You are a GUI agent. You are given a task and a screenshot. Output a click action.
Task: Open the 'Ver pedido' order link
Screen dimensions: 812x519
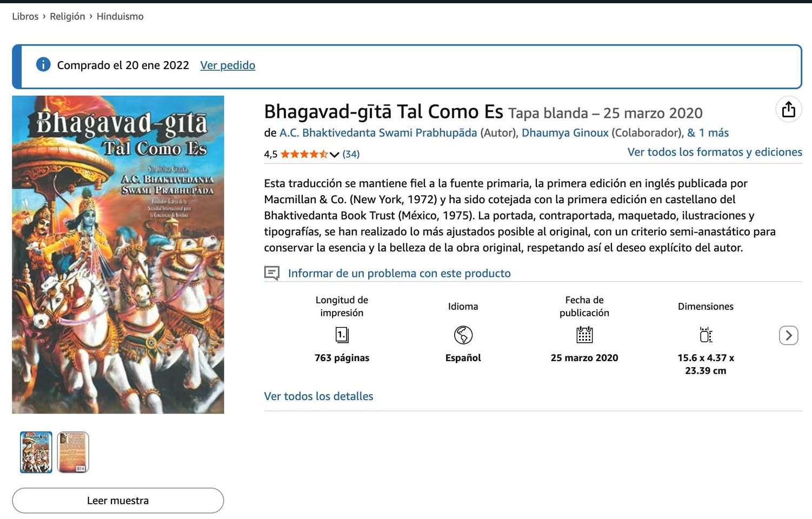point(228,65)
